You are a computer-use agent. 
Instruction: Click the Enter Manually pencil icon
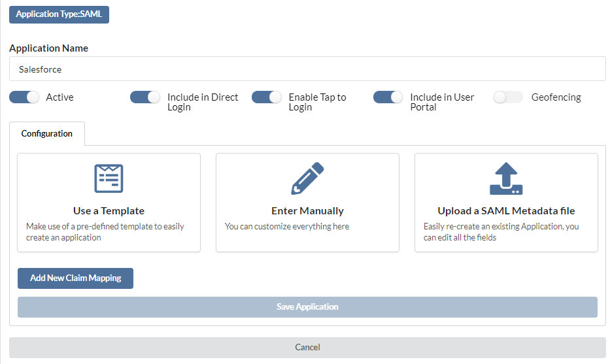coord(307,178)
